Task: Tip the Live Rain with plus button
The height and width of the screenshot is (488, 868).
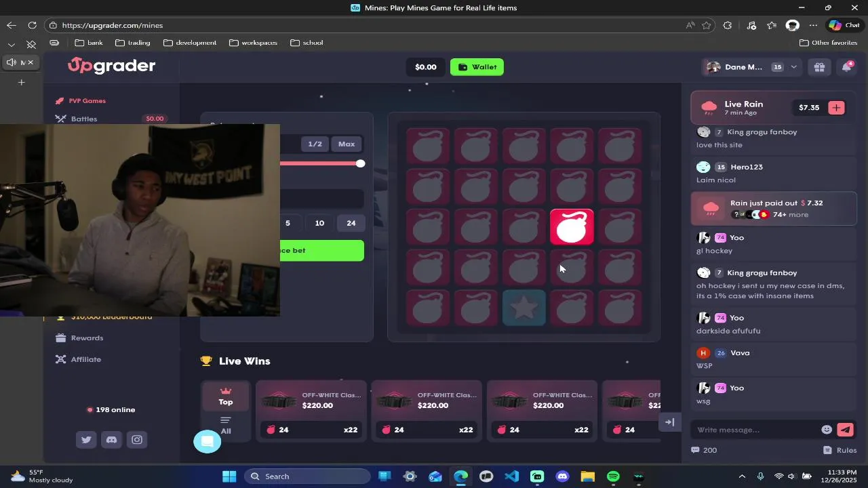Action: [836, 108]
